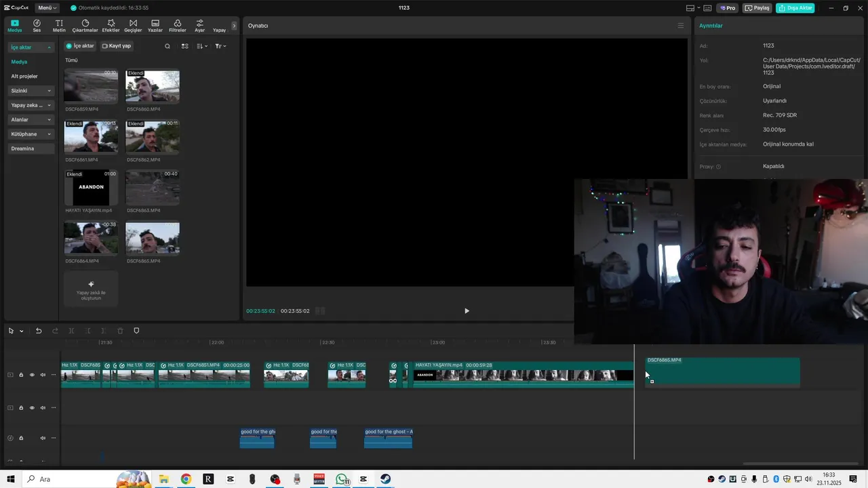The image size is (868, 488).
Task: Select the DSCF6860.MP4 thumbnail
Action: click(153, 86)
